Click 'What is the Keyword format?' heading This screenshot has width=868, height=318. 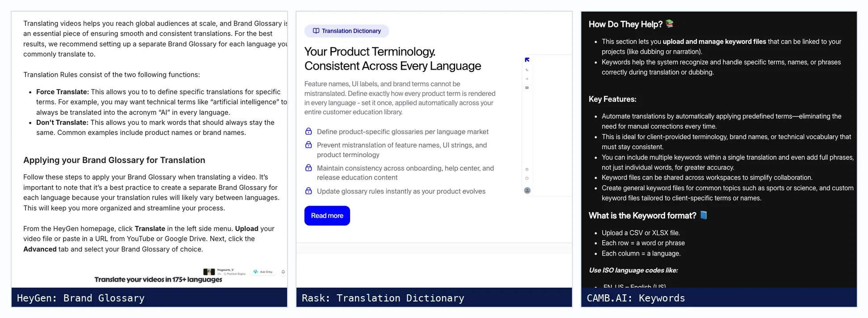pyautogui.click(x=642, y=216)
